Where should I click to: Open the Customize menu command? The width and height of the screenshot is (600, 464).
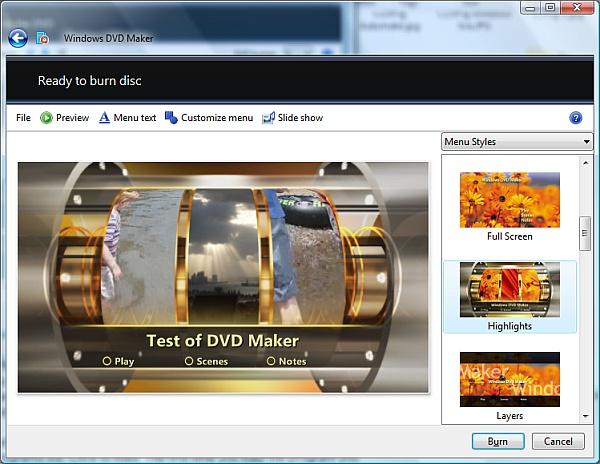click(x=209, y=118)
